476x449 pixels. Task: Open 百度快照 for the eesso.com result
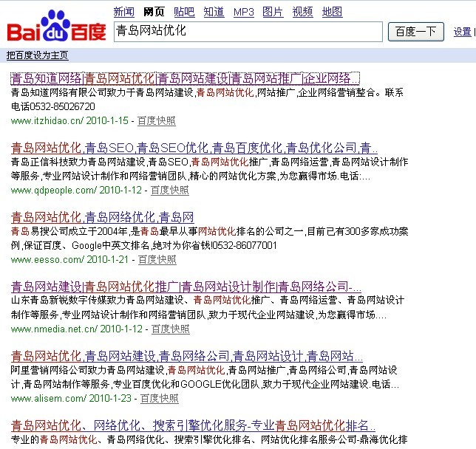[x=157, y=260]
